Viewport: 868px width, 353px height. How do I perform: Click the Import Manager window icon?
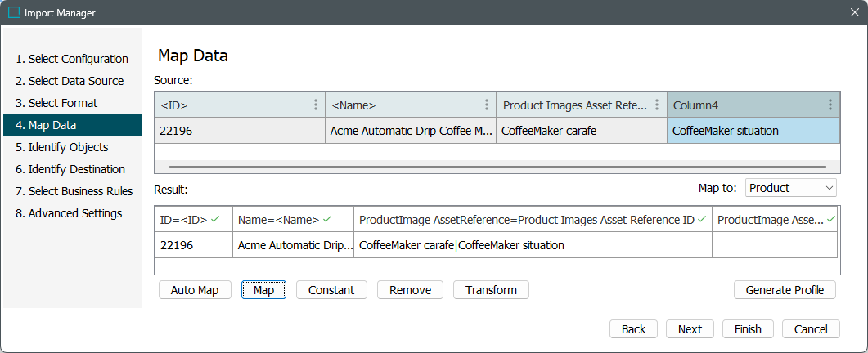[x=14, y=12]
